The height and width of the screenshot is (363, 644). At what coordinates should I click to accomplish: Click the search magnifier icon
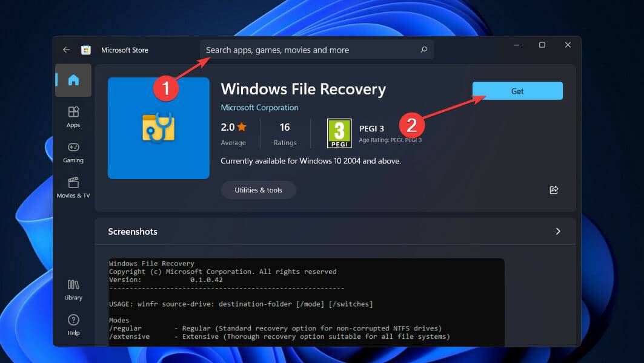[x=423, y=50]
